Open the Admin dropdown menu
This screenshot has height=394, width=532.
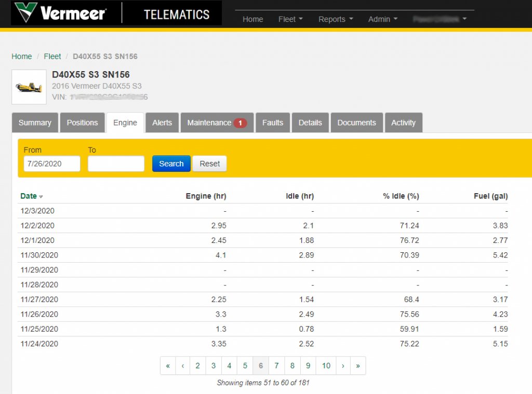coord(383,19)
